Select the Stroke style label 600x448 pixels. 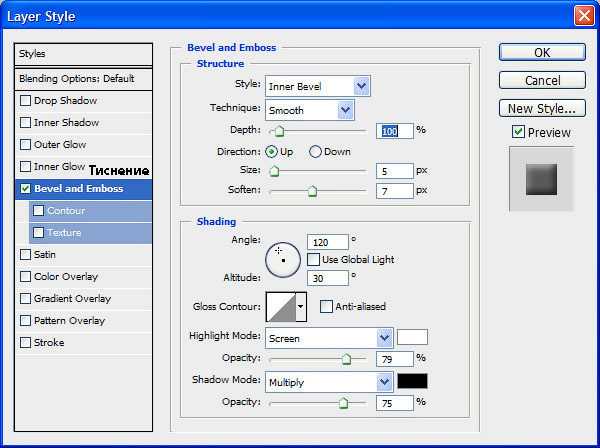tap(49, 342)
